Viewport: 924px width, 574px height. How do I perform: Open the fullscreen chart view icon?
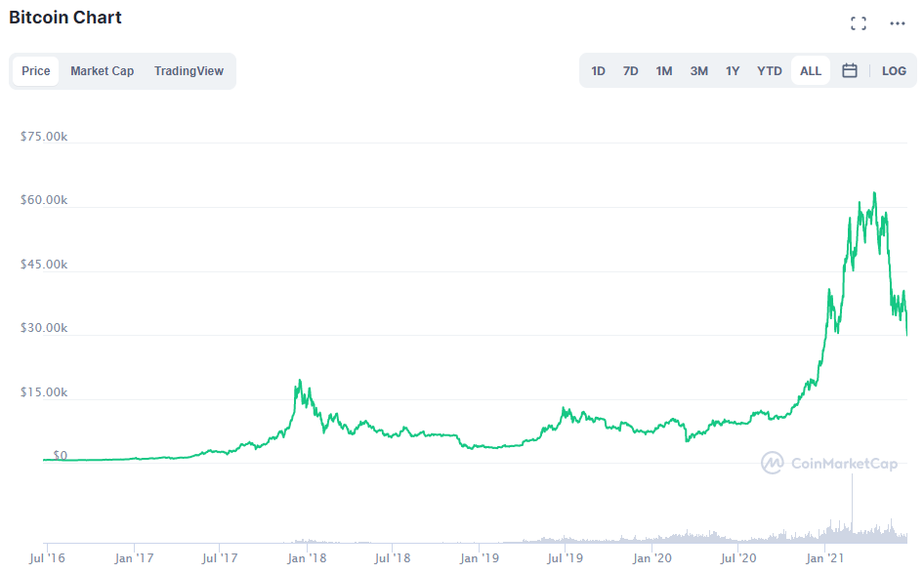point(859,23)
